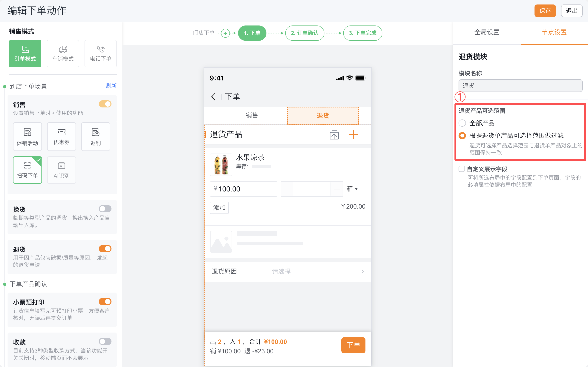Screen dimensions: 588x367
Task: Switch to the 销售 tab in preview
Action: point(252,115)
